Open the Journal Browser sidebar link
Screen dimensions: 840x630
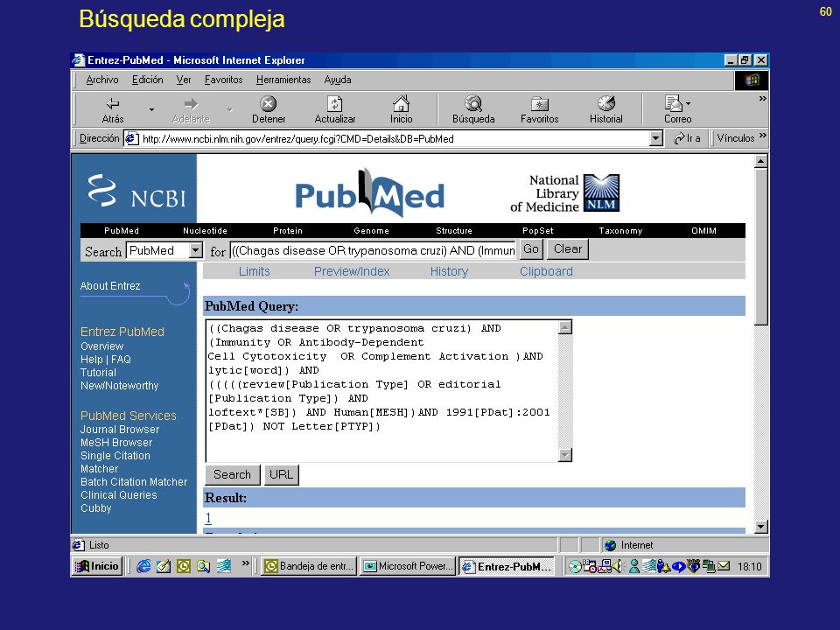point(120,430)
